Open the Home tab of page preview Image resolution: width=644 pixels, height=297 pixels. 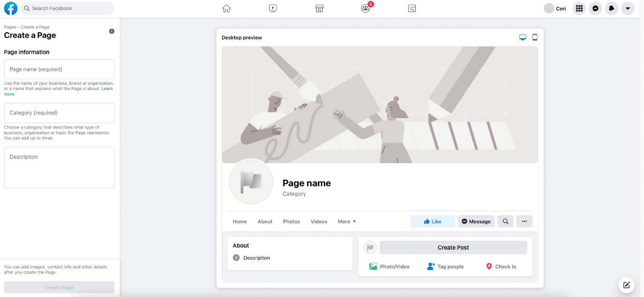point(240,221)
